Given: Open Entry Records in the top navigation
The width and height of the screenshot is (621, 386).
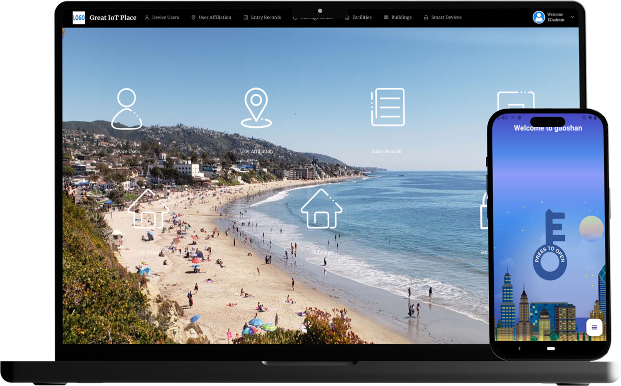Looking at the screenshot, I should click(x=262, y=17).
